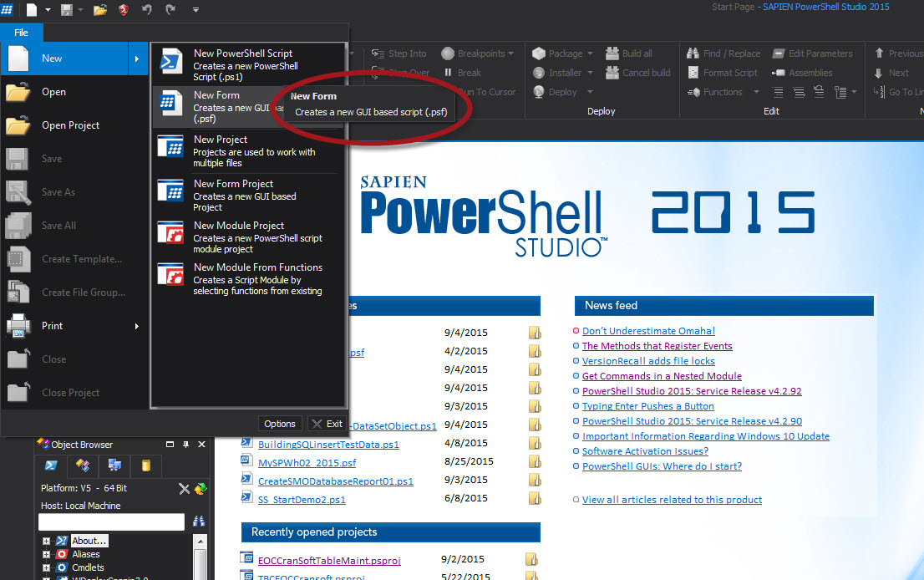
Task: Expand the New submenu arrow
Action: tap(137, 59)
